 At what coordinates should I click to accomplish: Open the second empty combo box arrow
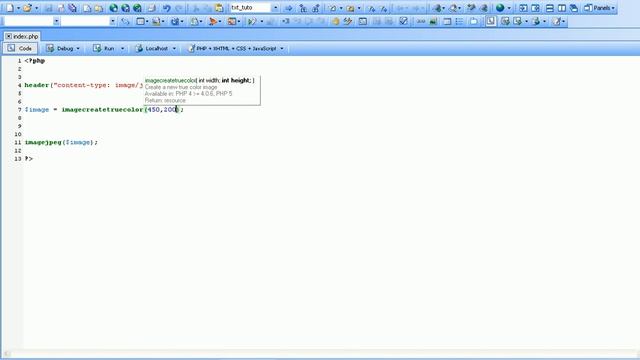point(112,21)
